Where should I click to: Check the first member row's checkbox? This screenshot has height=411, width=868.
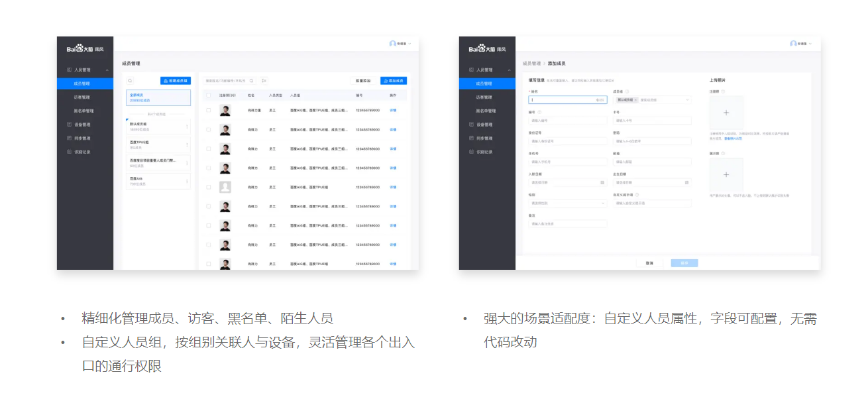209,111
